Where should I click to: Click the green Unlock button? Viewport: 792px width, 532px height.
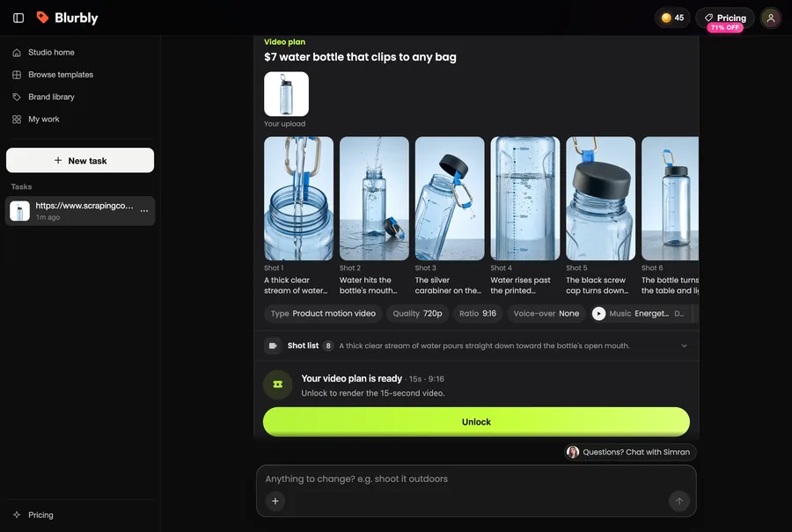[476, 422]
